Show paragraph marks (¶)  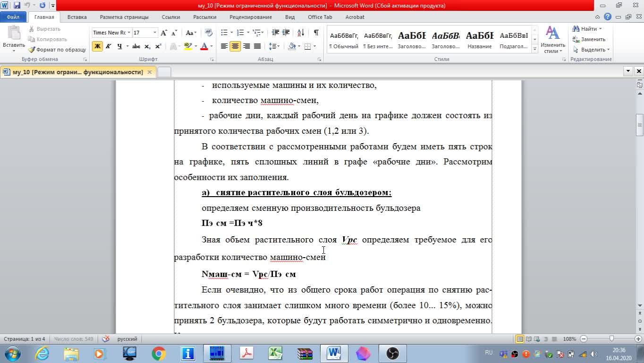coord(316,33)
